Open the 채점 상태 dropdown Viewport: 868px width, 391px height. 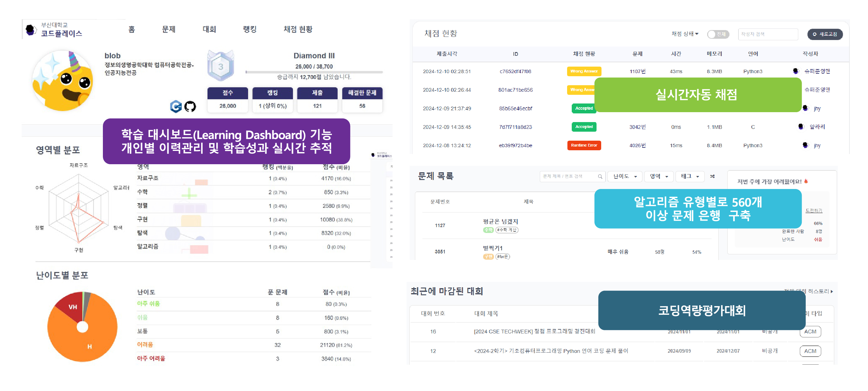[x=684, y=34]
